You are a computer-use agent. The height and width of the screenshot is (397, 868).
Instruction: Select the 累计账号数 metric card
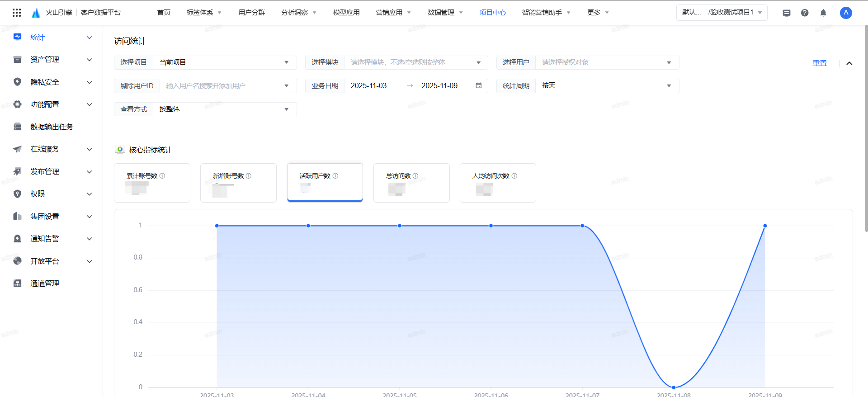coord(152,183)
